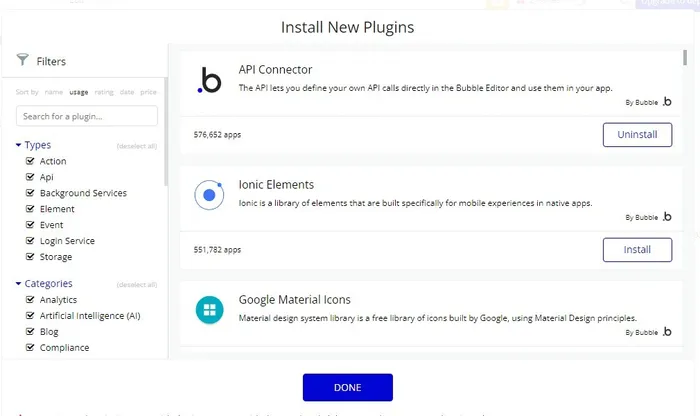Click Bubble logo beside Google Material Icons author
The width and height of the screenshot is (700, 416).
667,331
